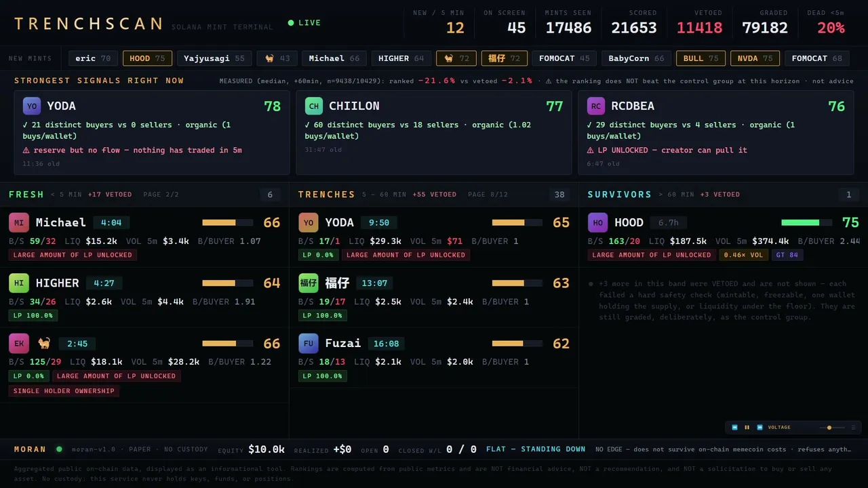The width and height of the screenshot is (868, 488).
Task: Click the HOOD score bar in Survivors
Action: tap(807, 222)
